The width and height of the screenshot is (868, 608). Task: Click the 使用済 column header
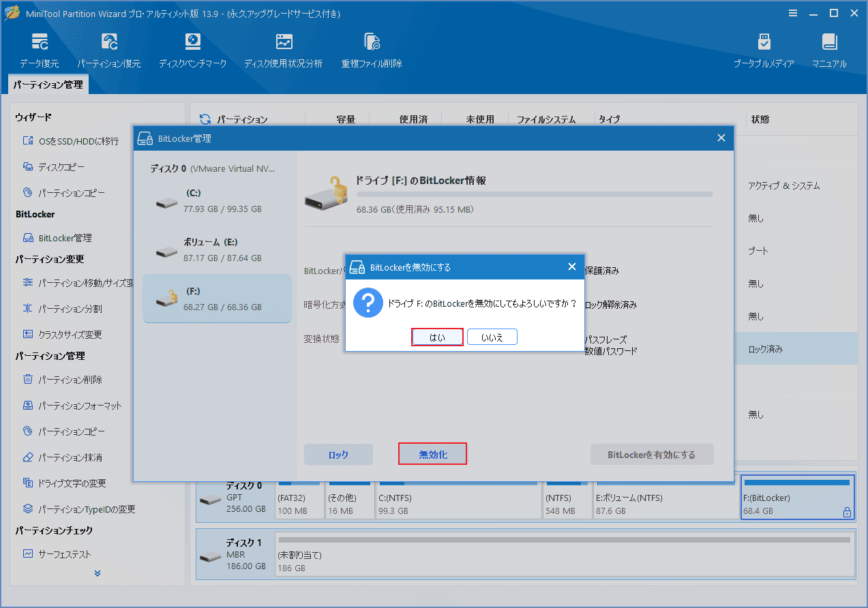[x=413, y=119]
